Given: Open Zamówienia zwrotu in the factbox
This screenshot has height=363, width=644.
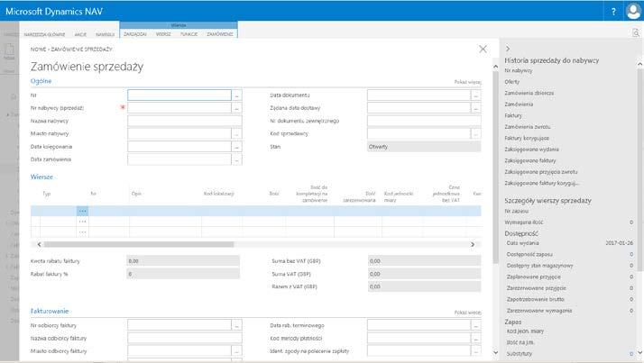Looking at the screenshot, I should 528,127.
